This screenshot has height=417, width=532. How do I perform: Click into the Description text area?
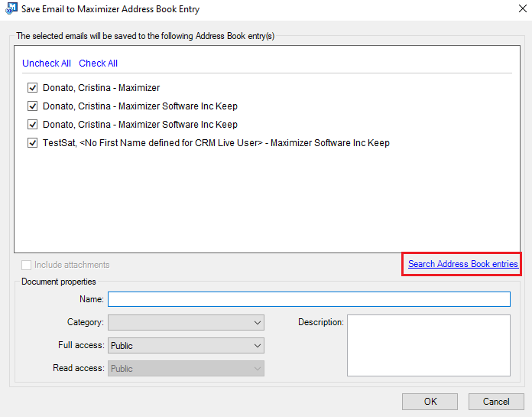tap(429, 345)
